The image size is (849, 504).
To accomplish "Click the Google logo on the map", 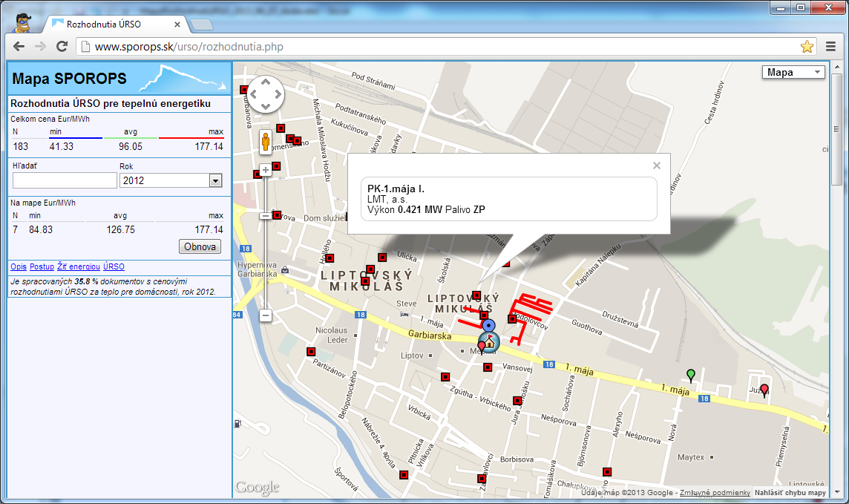I will (258, 488).
